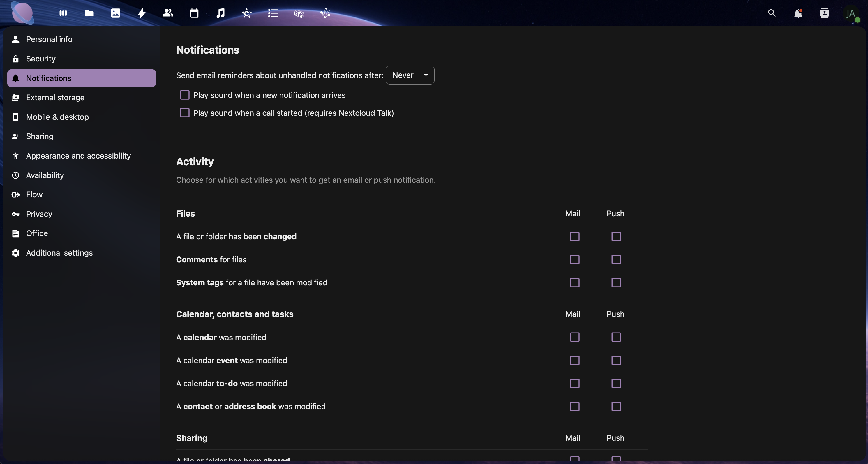The image size is (868, 464).
Task: Check Push for calendar event was modified
Action: click(616, 361)
